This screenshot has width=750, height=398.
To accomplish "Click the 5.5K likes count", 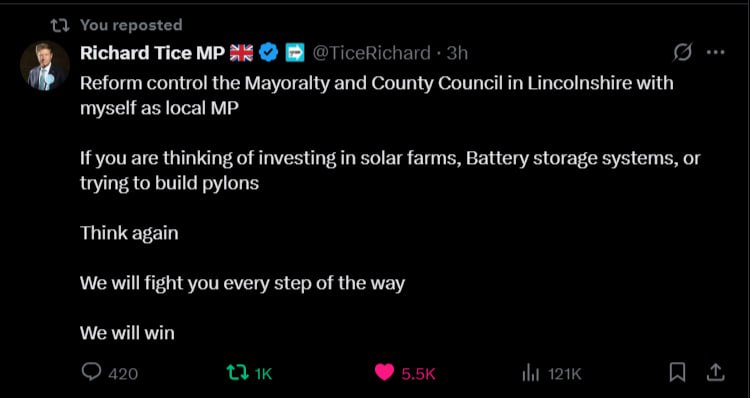I will coord(419,374).
